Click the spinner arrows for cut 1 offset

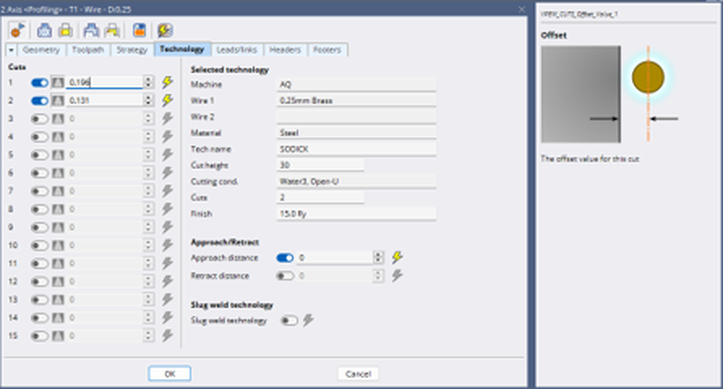point(148,82)
